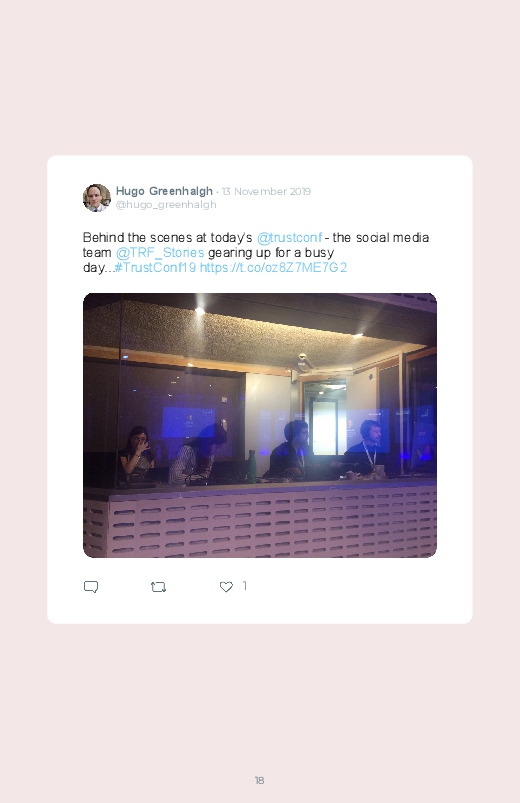Click the man with lanyard in photo
Screen dimensions: 520x803
(367, 446)
